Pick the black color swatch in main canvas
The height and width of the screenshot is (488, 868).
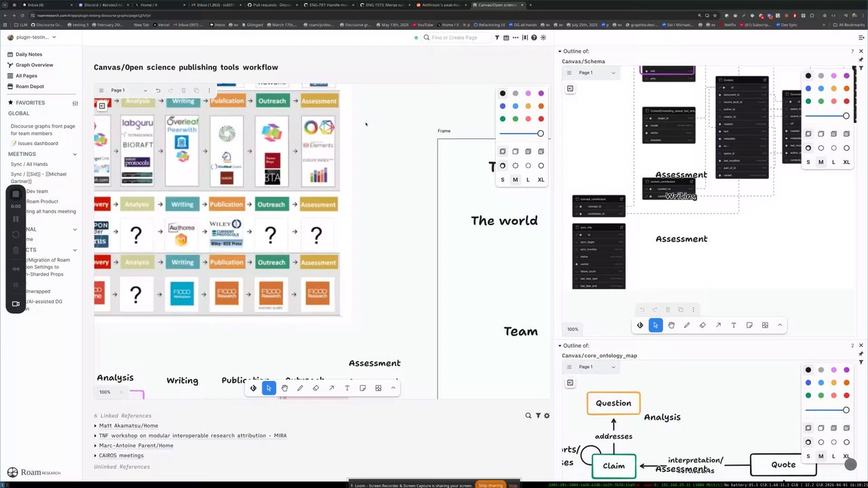coord(502,94)
